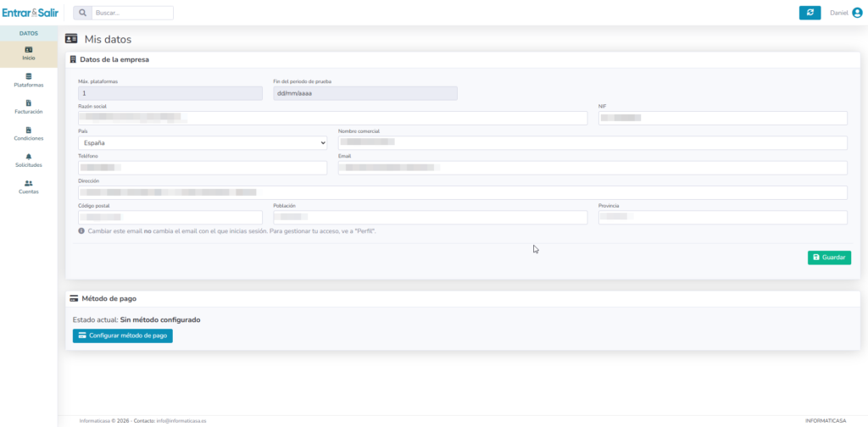The image size is (868, 427).
Task: Focus the Buscar search field
Action: [x=132, y=13]
